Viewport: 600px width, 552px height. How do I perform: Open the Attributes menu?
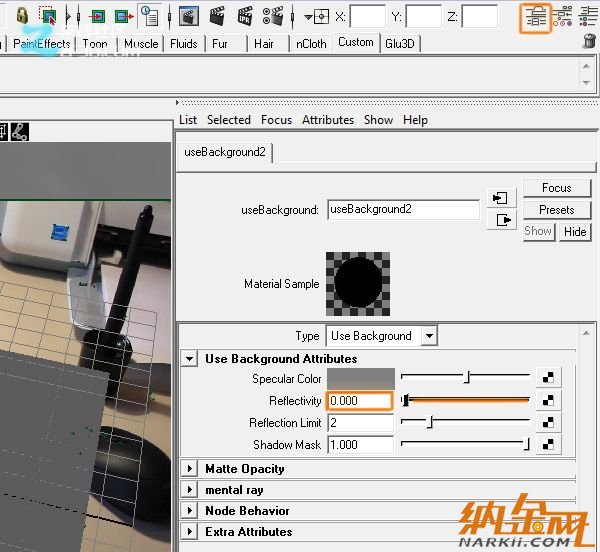point(328,119)
